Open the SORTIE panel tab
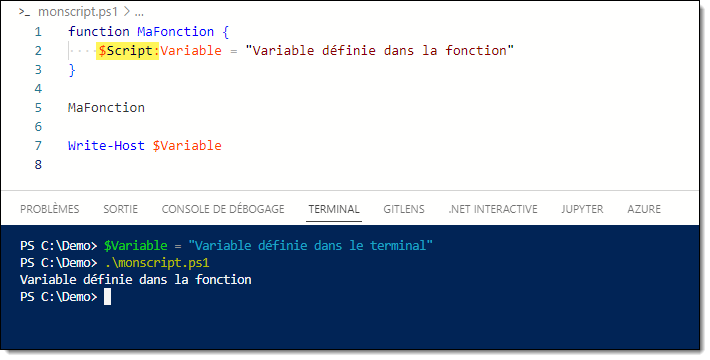 click(x=120, y=209)
